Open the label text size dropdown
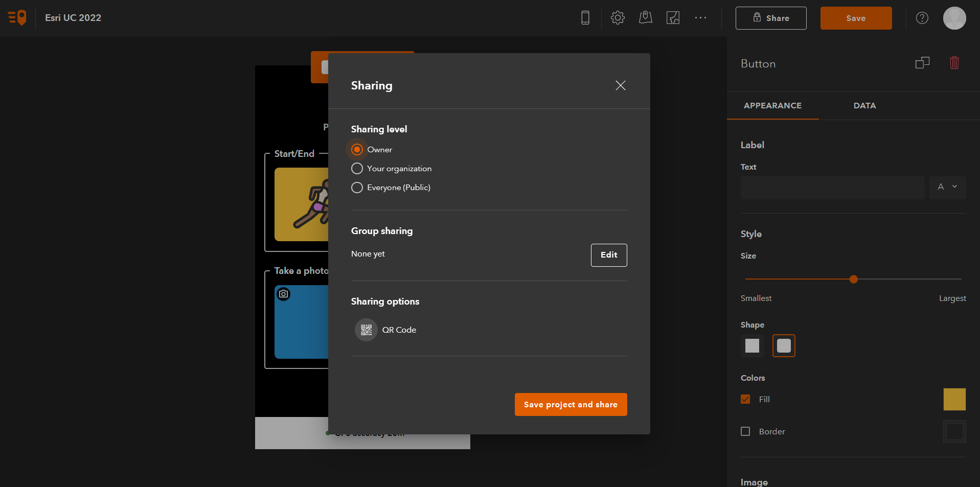The image size is (980, 487). (948, 187)
